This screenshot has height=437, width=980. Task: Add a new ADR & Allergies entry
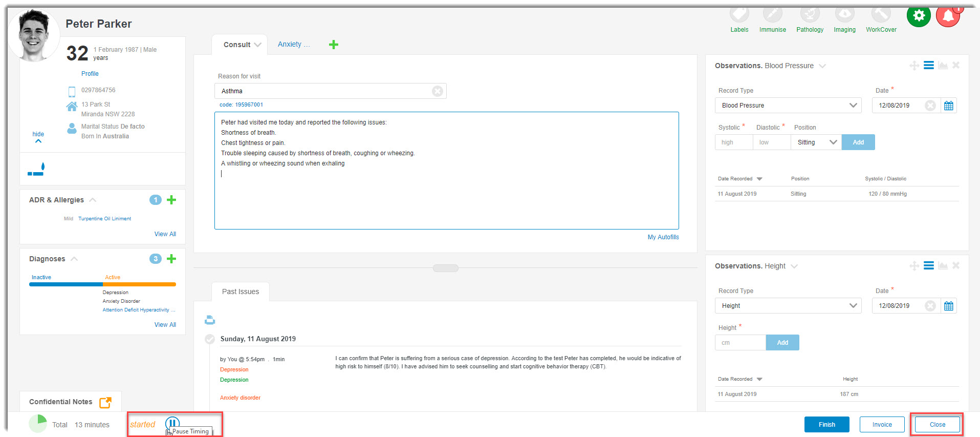point(171,200)
